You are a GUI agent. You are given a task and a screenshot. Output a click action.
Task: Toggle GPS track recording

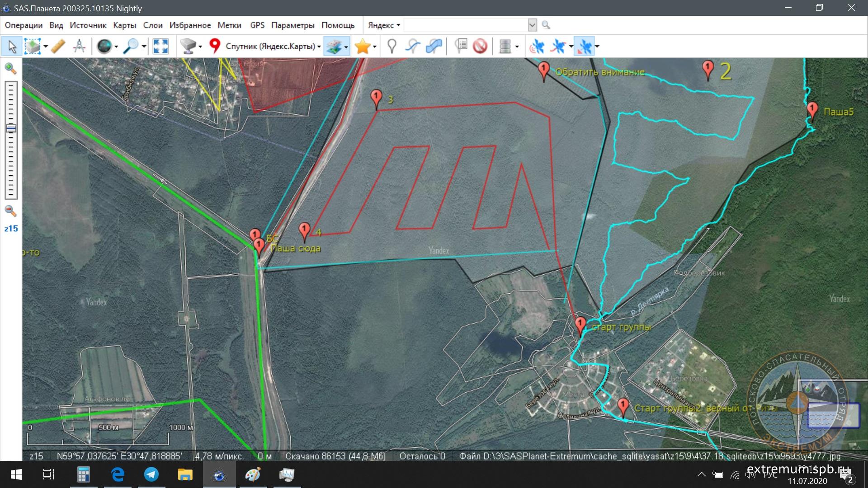pos(559,46)
